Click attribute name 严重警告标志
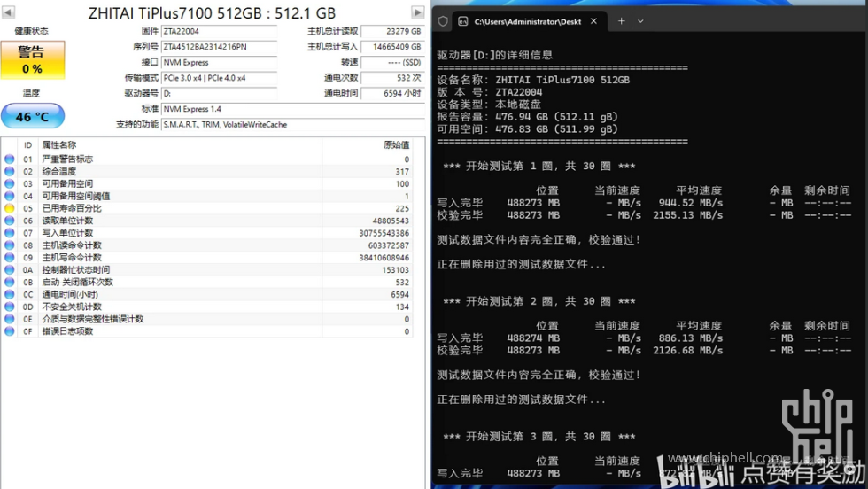This screenshot has width=868, height=489. pos(67,159)
